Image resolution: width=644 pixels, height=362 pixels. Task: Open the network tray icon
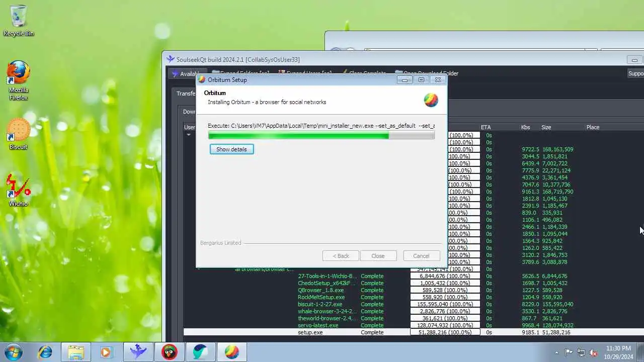pyautogui.click(x=581, y=352)
